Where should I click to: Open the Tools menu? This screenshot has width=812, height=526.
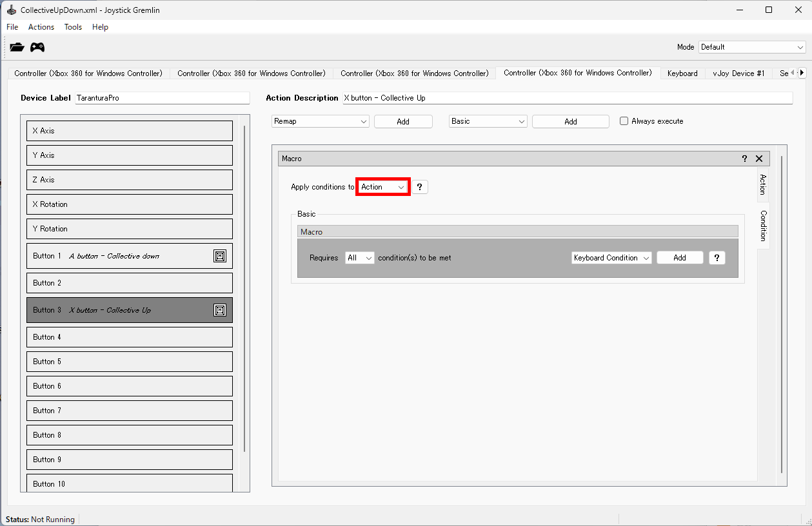73,27
